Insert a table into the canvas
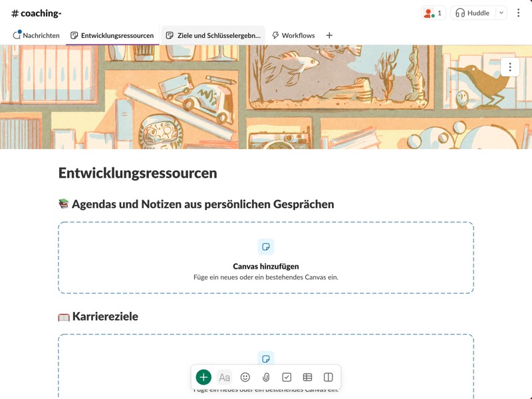Viewport: 532px width, 399px height. click(307, 377)
